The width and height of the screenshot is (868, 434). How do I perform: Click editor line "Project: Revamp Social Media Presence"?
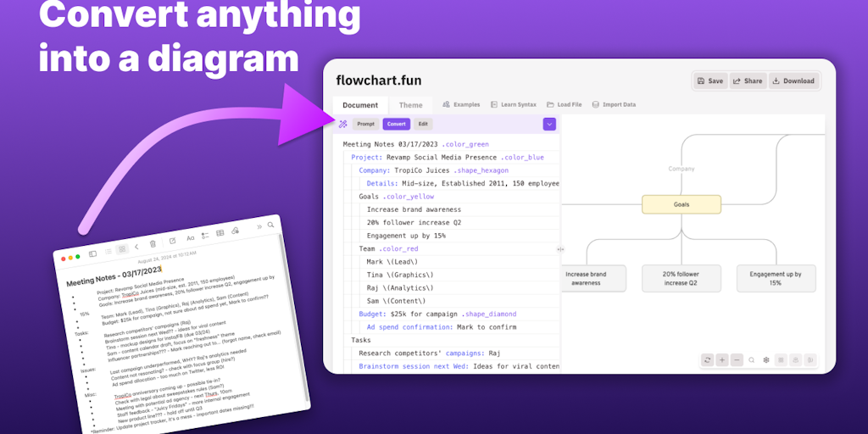pyautogui.click(x=448, y=157)
